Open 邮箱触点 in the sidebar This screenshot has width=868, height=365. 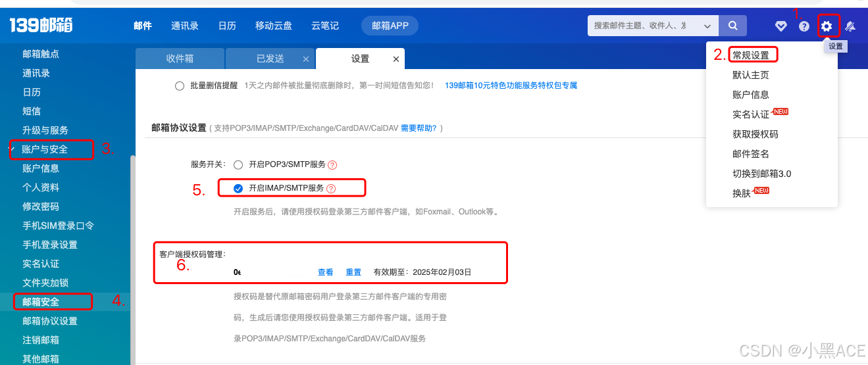click(x=41, y=54)
